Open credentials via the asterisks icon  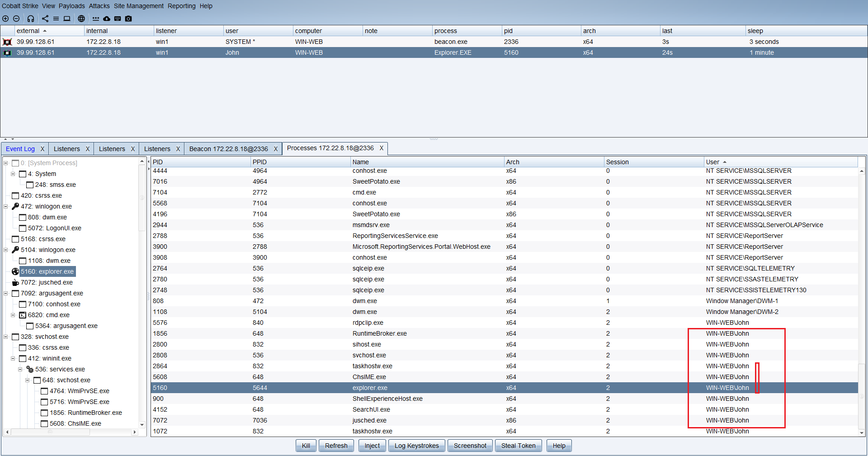(96, 19)
